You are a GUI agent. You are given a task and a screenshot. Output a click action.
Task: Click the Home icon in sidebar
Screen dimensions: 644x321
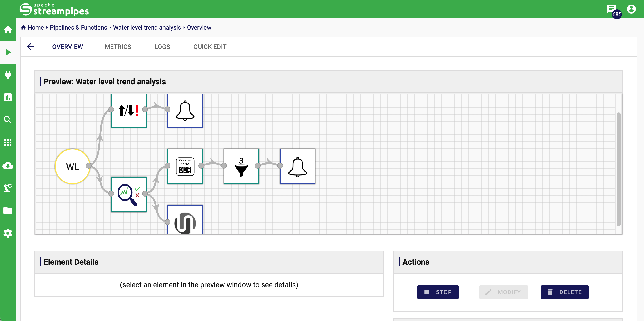(x=8, y=30)
